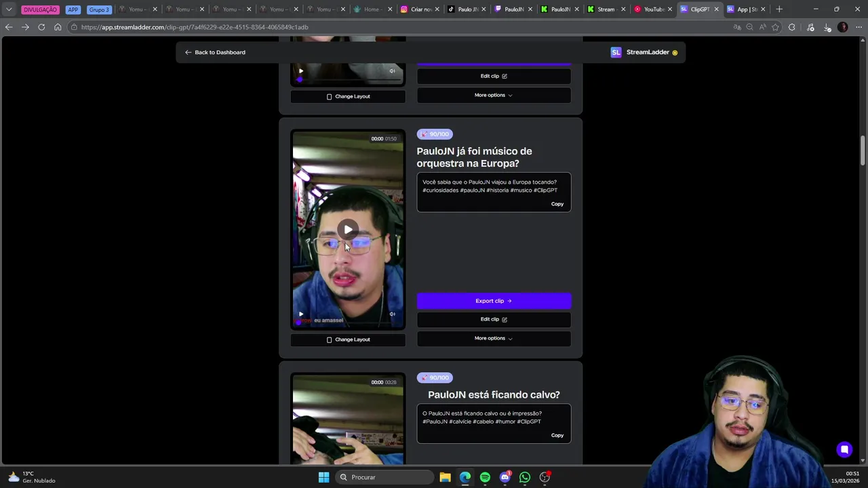
Task: Open WhatsApp from taskbar
Action: pyautogui.click(x=525, y=477)
